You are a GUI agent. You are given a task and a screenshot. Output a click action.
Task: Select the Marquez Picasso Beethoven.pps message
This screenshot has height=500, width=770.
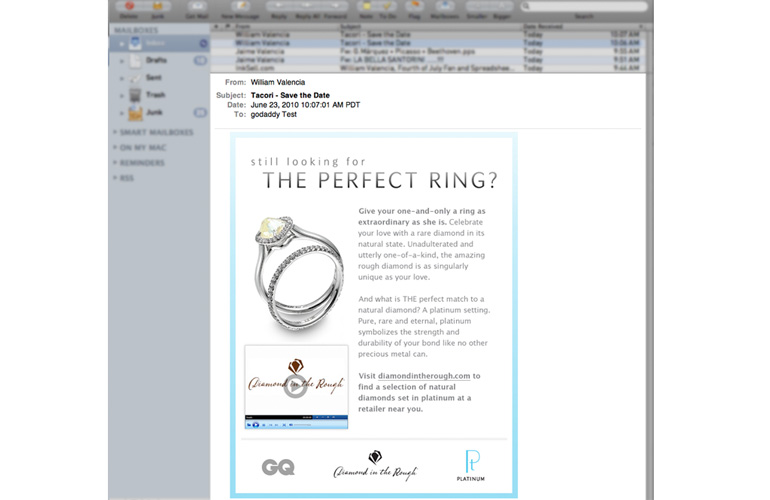[x=428, y=52]
